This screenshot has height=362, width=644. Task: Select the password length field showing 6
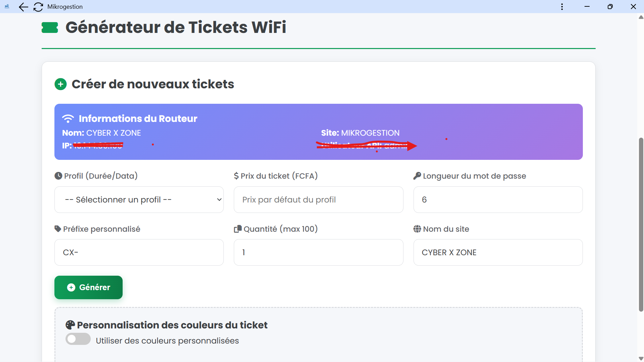498,199
